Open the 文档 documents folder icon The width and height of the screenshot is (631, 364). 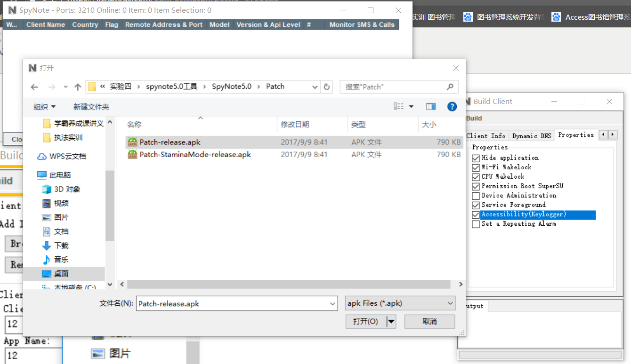(x=47, y=231)
